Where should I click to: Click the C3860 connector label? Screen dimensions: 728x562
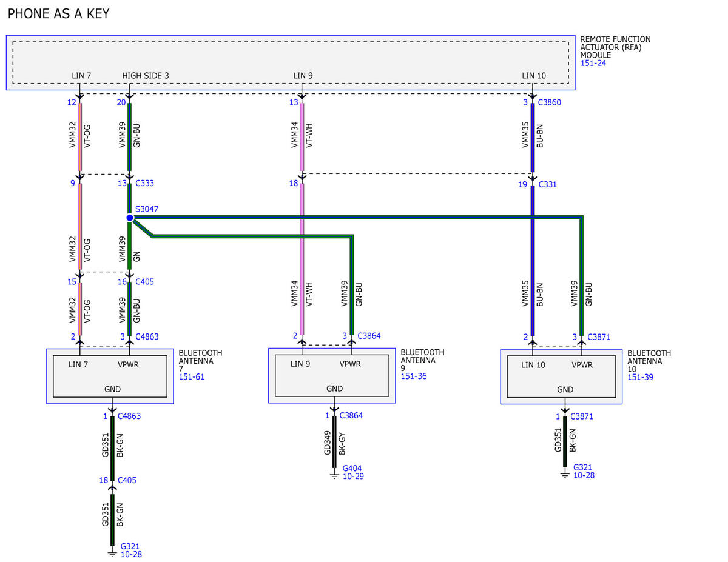coord(550,102)
